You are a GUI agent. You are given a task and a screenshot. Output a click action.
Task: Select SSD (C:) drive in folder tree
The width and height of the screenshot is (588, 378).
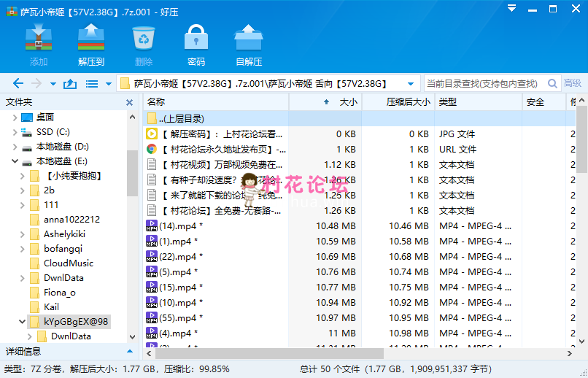pos(53,132)
